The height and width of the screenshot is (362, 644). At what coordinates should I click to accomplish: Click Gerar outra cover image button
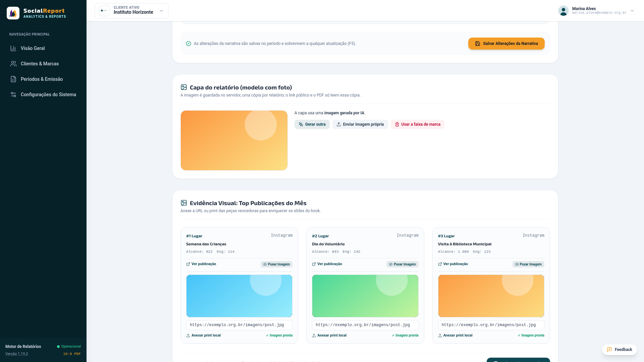coord(312,124)
